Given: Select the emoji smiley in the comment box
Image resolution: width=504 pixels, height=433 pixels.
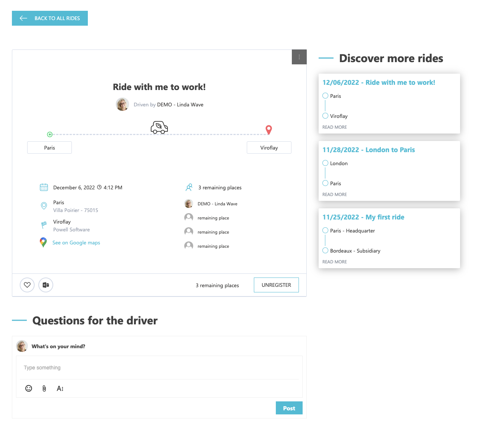Looking at the screenshot, I should click(x=29, y=388).
